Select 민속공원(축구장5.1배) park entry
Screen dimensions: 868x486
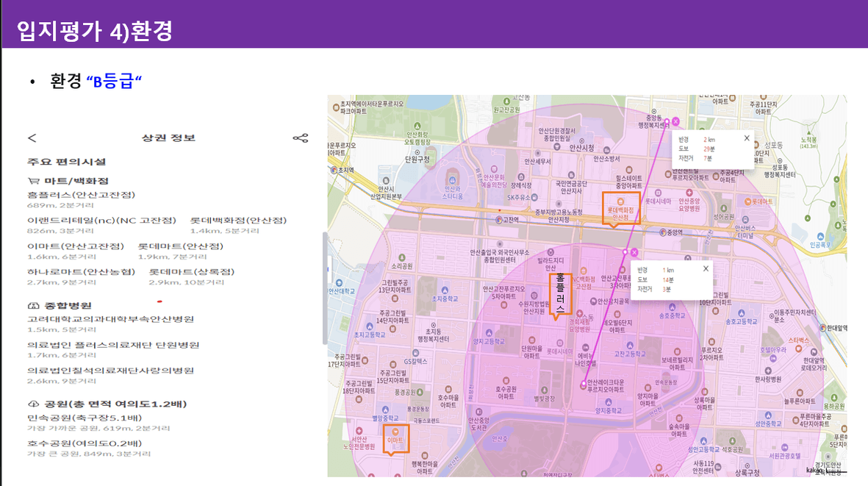coord(85,418)
